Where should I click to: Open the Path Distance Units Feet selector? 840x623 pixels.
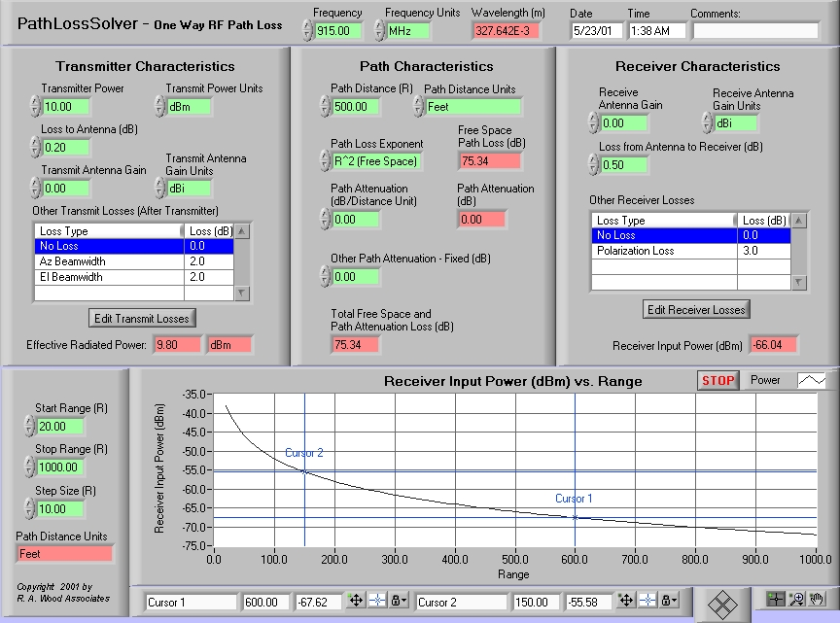click(472, 107)
